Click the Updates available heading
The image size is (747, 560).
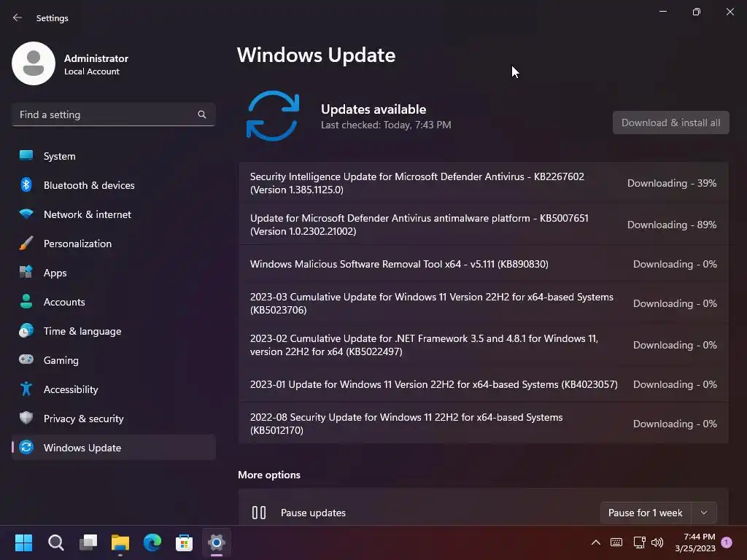click(x=373, y=109)
